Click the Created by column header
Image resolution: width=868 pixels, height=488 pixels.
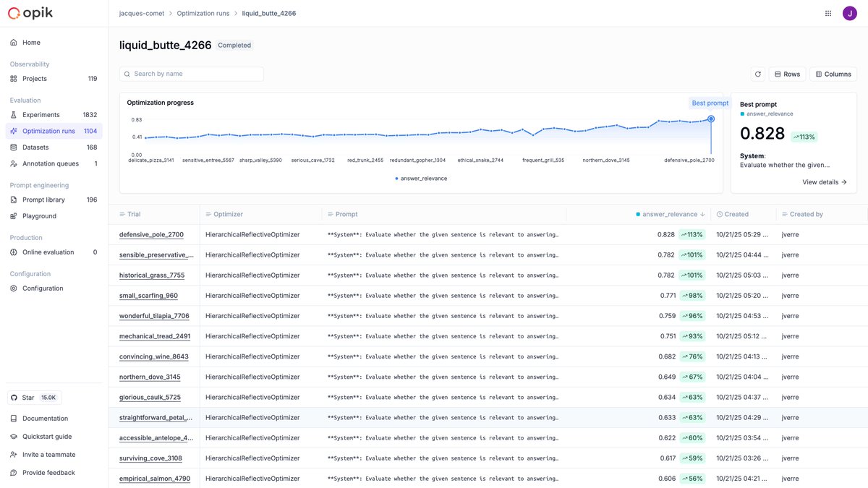821,214
